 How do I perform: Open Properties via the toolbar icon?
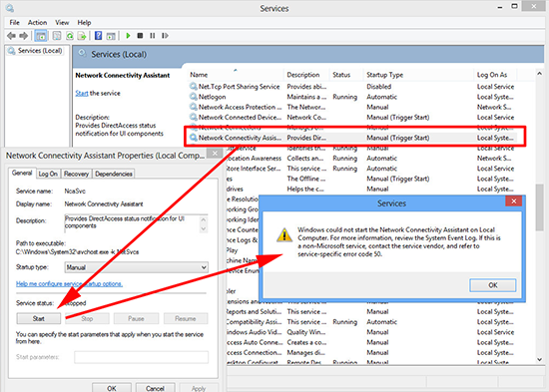[x=57, y=36]
